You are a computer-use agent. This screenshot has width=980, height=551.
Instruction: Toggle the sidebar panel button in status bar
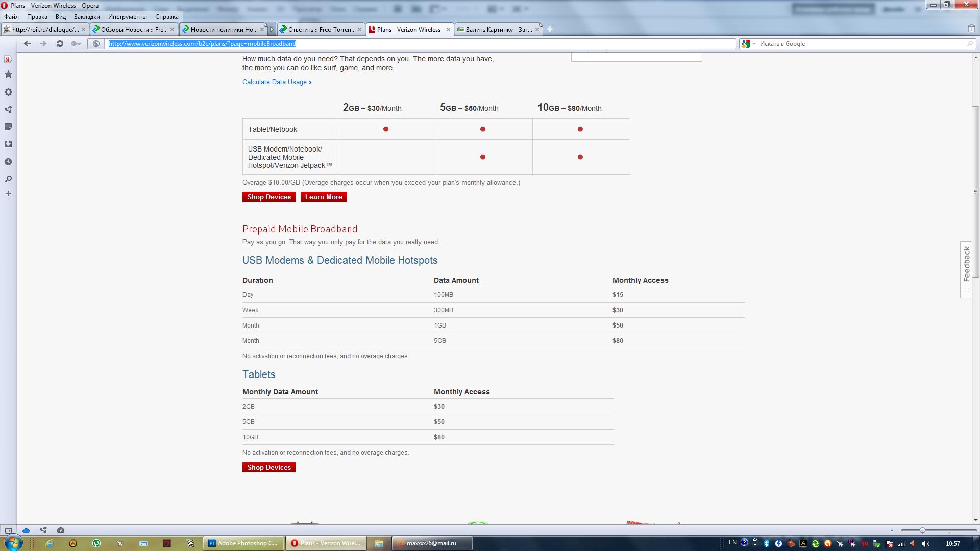pos(8,530)
